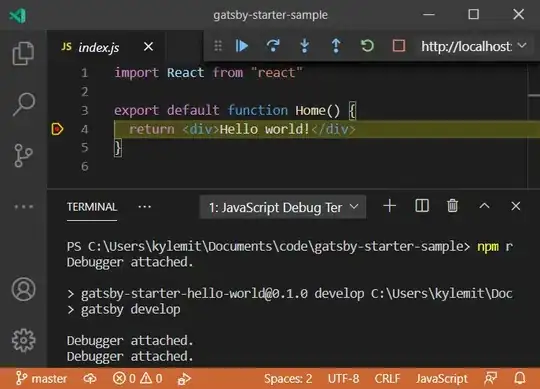Restart the debug session
The height and width of the screenshot is (389, 540).
(x=367, y=46)
